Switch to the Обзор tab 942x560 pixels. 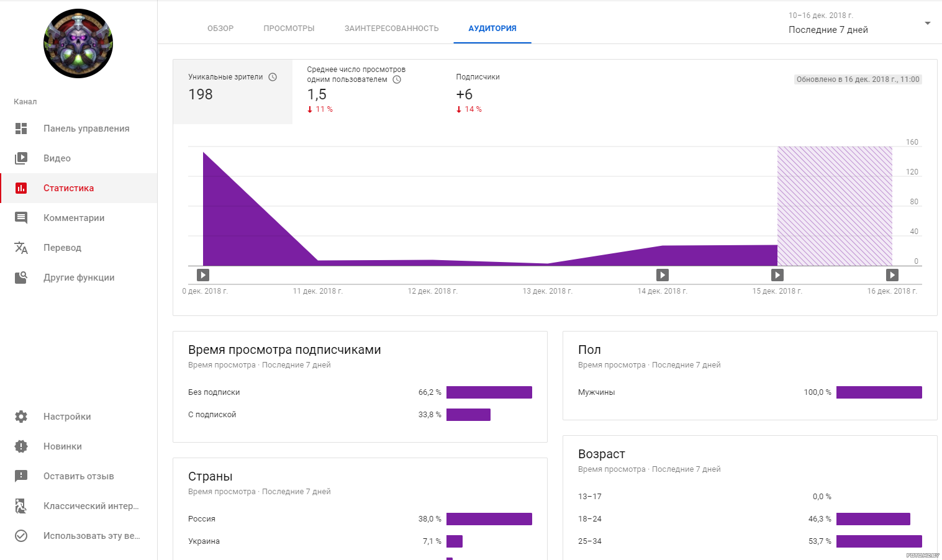(x=220, y=29)
